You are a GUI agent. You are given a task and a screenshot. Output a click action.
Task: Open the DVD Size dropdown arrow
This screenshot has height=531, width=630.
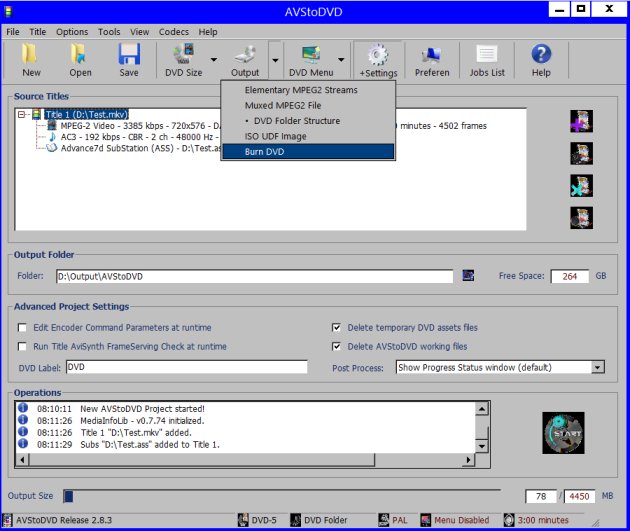214,59
